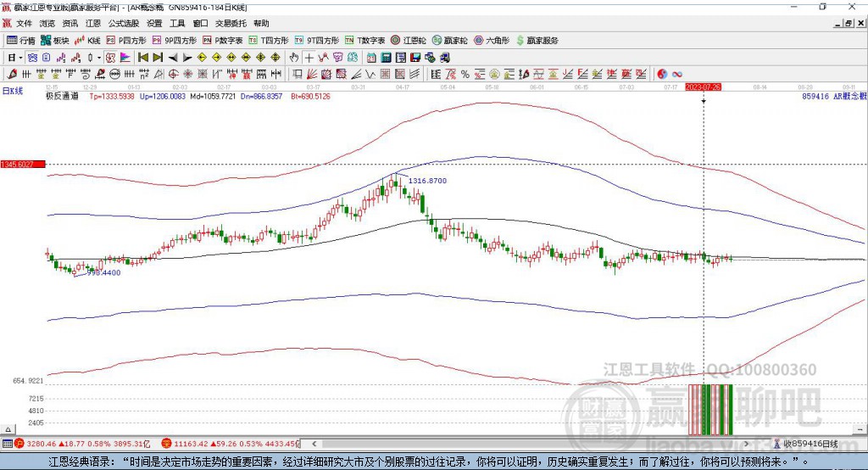Open the 六角形 hexagon tool
Viewport: 868px width, 470px height.
point(492,41)
